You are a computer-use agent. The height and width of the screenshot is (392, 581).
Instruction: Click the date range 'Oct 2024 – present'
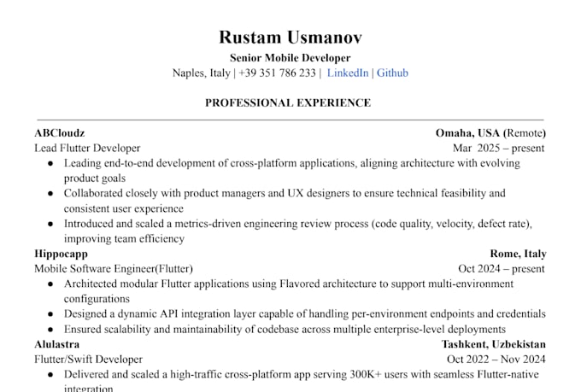[x=502, y=269]
